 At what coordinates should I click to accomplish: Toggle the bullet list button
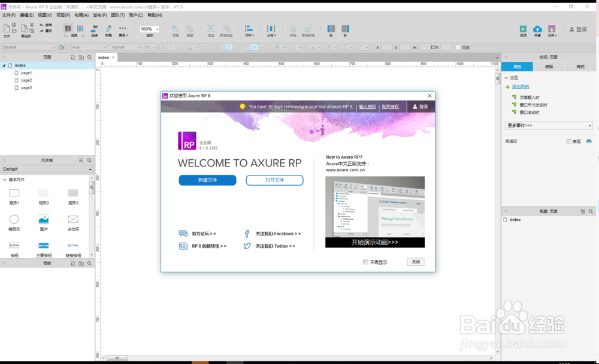[206, 47]
